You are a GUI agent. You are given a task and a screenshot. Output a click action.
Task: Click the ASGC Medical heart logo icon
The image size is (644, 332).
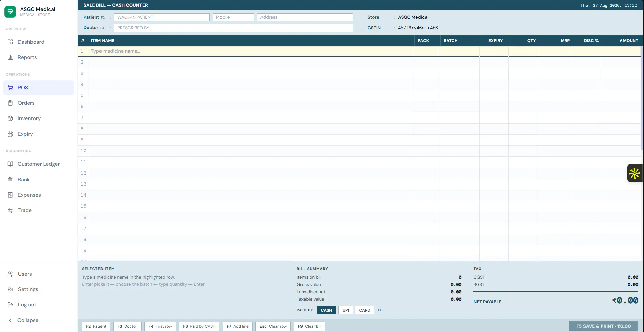point(10,12)
